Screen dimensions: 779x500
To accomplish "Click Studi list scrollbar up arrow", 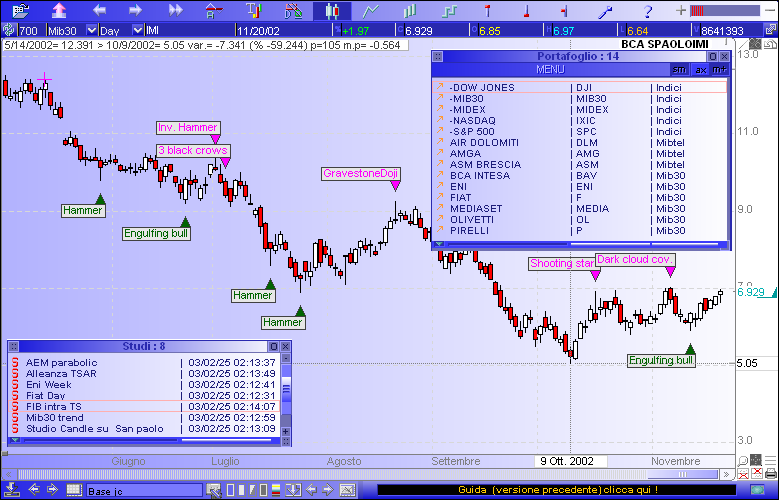I will (286, 358).
